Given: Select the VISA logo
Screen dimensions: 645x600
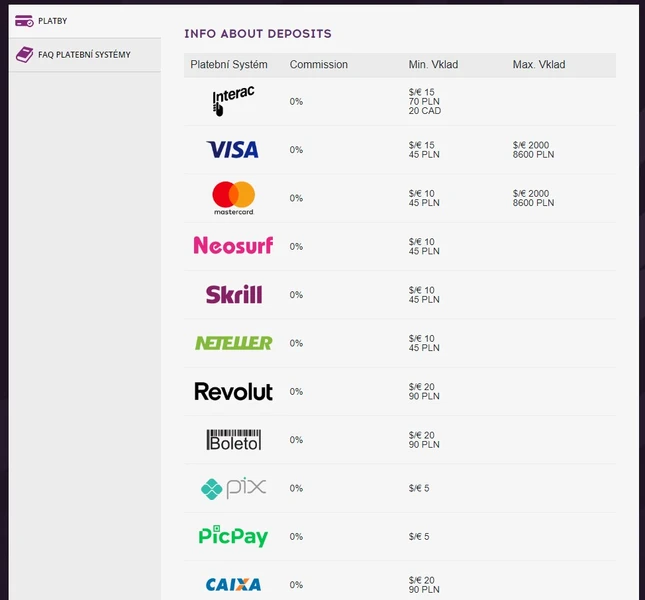Looking at the screenshot, I should [232, 149].
